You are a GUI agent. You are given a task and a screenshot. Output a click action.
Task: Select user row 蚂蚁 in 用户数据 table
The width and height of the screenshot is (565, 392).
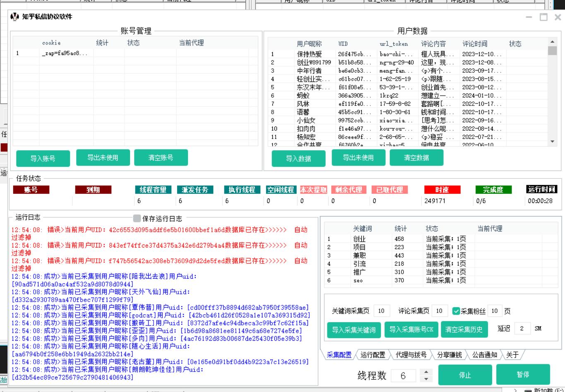(303, 96)
